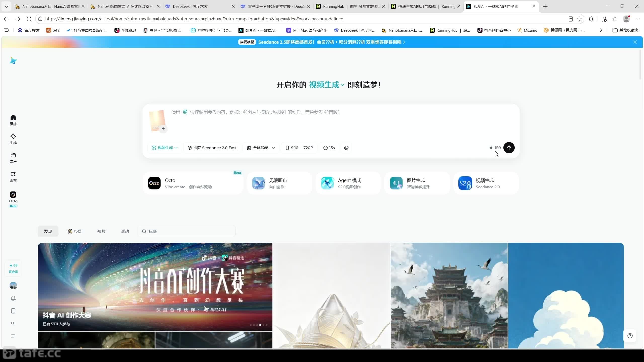The width and height of the screenshot is (644, 362).
Task: Open the notification bell in sidebar
Action: coord(13,298)
